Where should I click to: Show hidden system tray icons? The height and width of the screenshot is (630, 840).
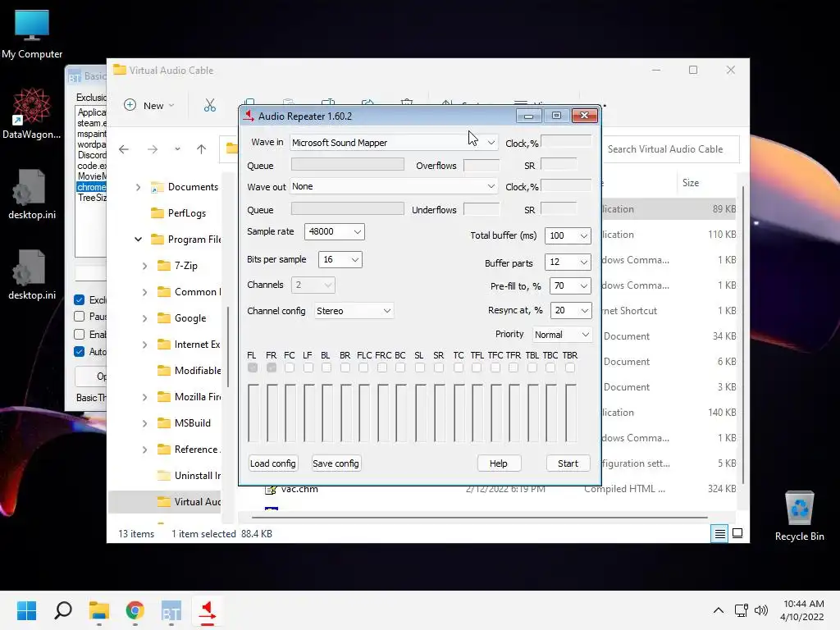719,610
